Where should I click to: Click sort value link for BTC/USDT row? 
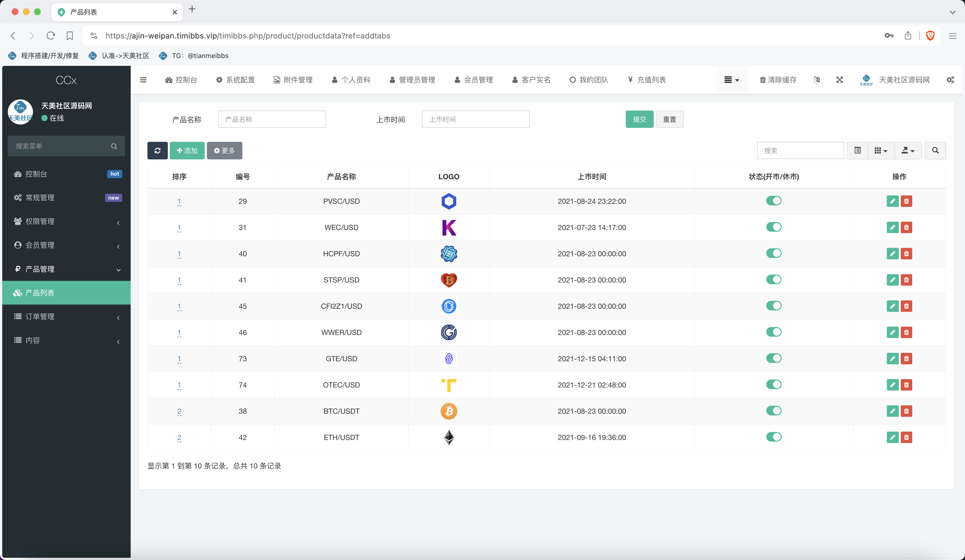[x=179, y=411]
